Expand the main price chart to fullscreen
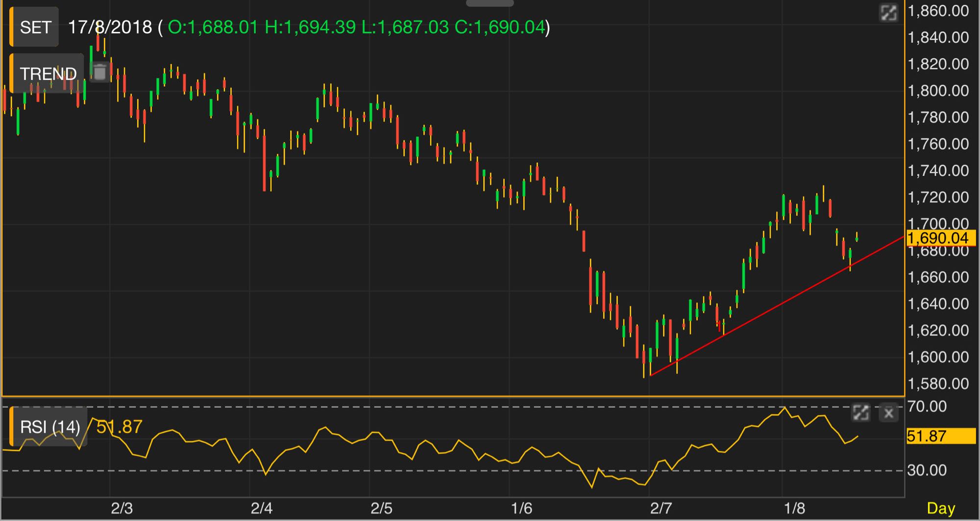This screenshot has width=980, height=521. pos(888,13)
